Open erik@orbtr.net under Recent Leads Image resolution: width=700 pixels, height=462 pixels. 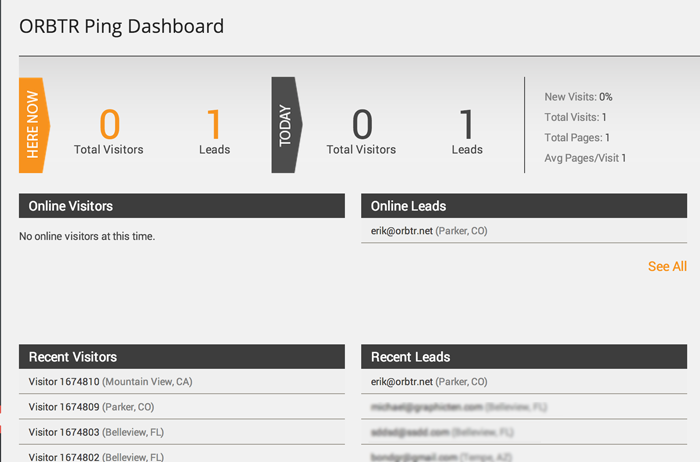click(x=524, y=382)
